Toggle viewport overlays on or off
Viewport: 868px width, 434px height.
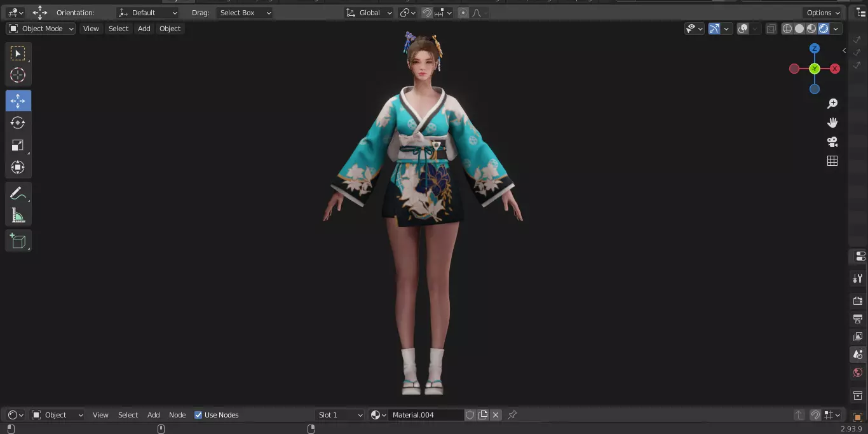pyautogui.click(x=743, y=29)
